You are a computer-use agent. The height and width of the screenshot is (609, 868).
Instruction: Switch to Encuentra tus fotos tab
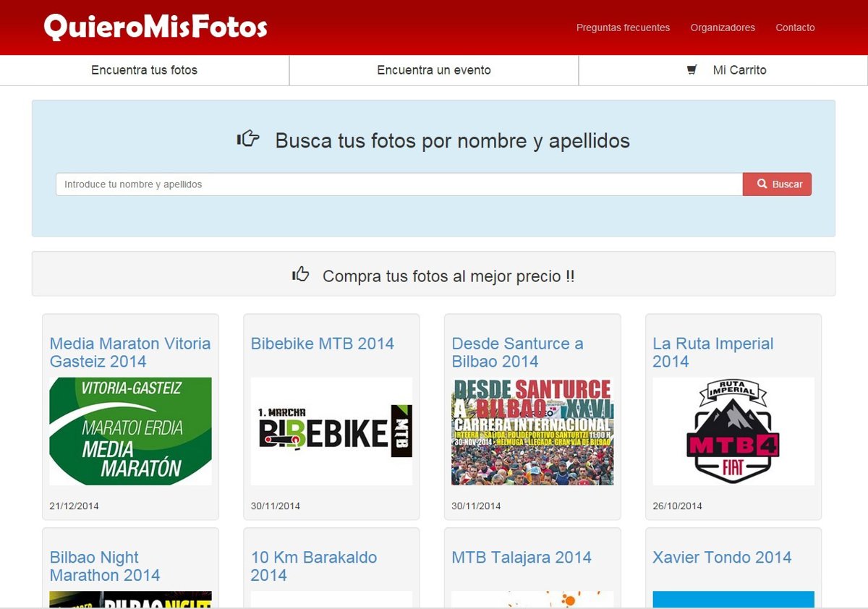coord(144,70)
